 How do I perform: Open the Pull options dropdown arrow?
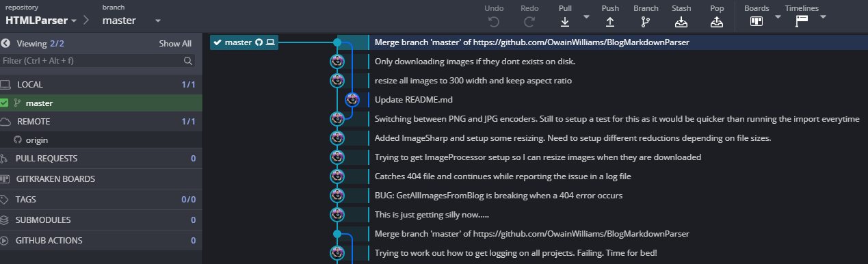coord(586,16)
